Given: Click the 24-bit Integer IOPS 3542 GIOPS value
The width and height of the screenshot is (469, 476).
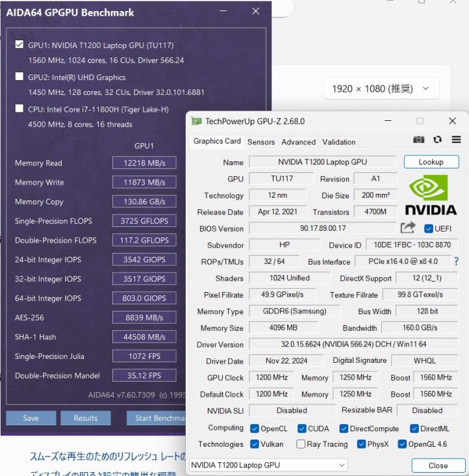Looking at the screenshot, I should pos(144,259).
